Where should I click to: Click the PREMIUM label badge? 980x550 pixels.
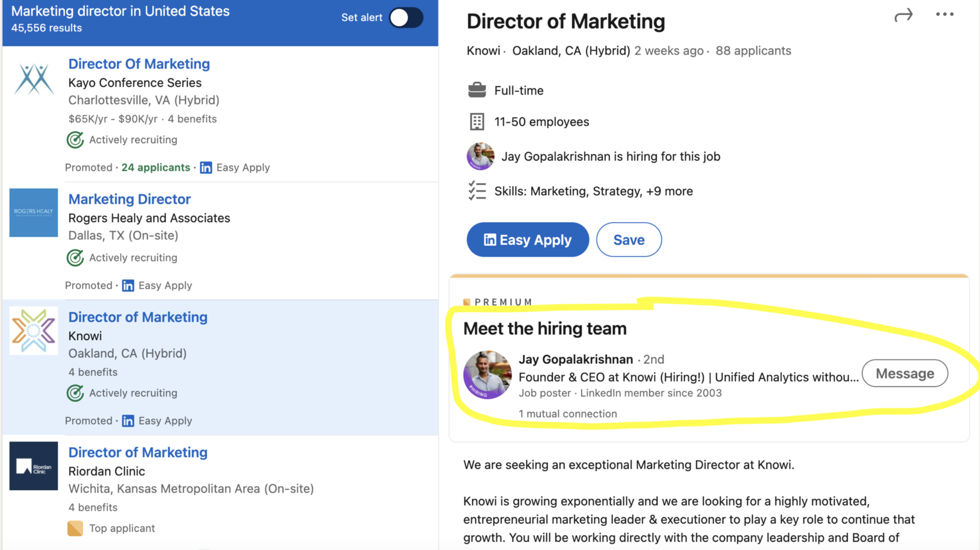click(498, 302)
